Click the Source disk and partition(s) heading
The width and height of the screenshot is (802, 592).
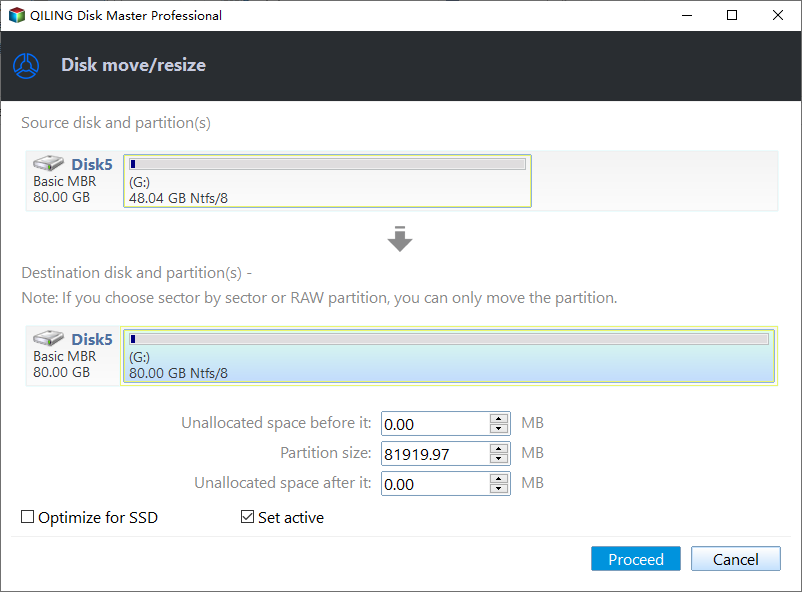tap(116, 123)
